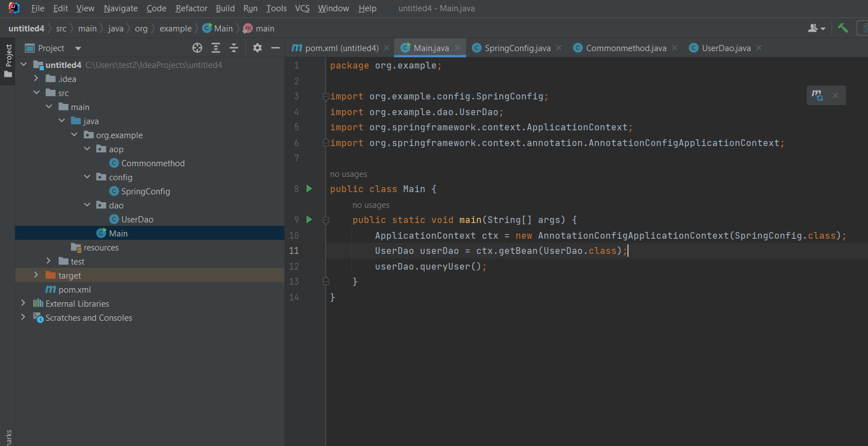Hide the Project panel with minus icon

pyautogui.click(x=275, y=48)
